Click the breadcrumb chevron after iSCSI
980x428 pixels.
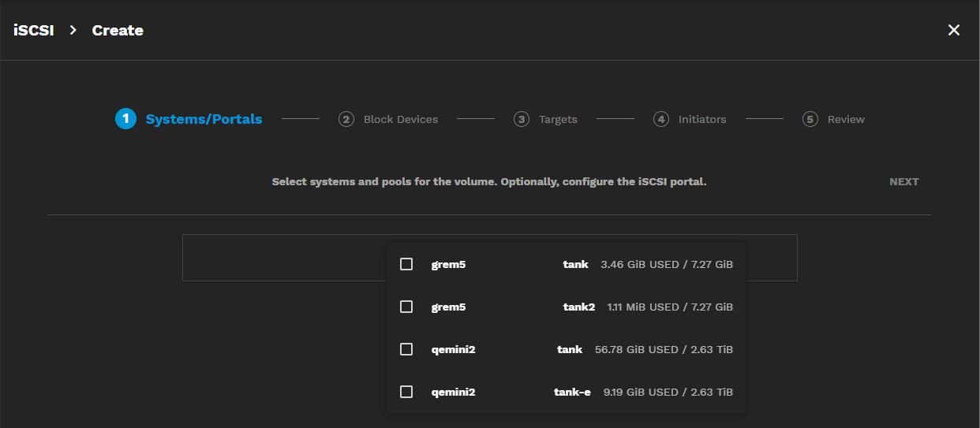coord(73,30)
